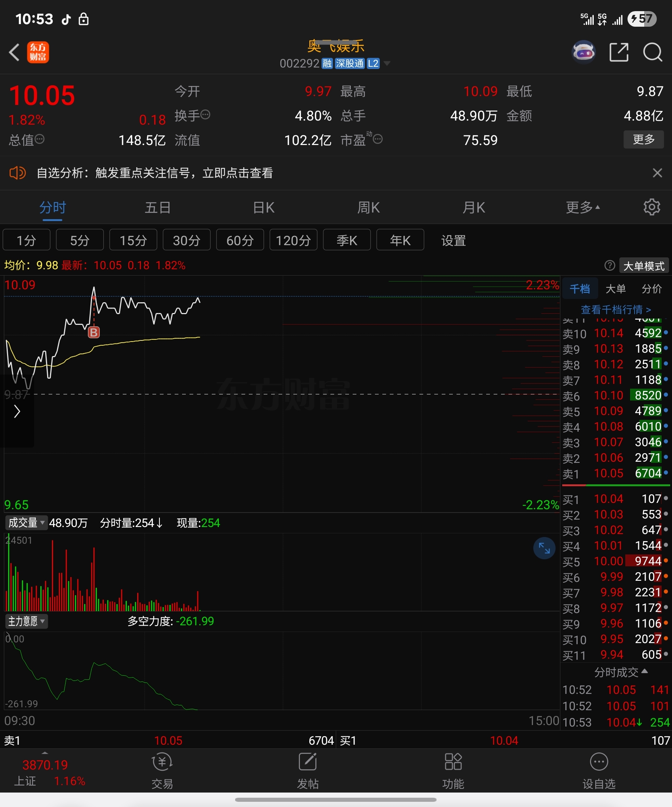Switch to the 周K tab

pyautogui.click(x=369, y=208)
